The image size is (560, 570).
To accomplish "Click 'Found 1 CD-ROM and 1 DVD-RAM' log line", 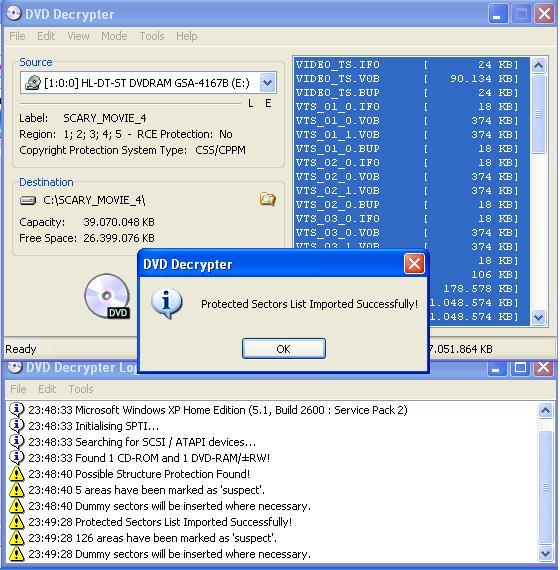I will coord(149,458).
